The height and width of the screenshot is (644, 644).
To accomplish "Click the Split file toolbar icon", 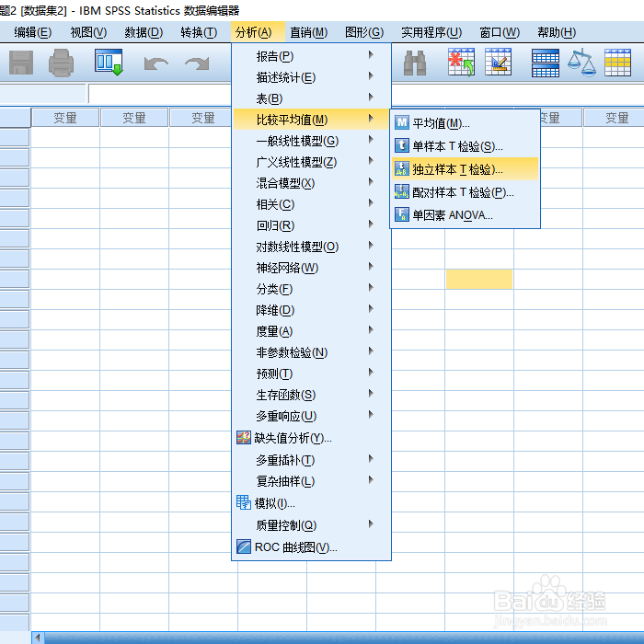I will click(546, 63).
